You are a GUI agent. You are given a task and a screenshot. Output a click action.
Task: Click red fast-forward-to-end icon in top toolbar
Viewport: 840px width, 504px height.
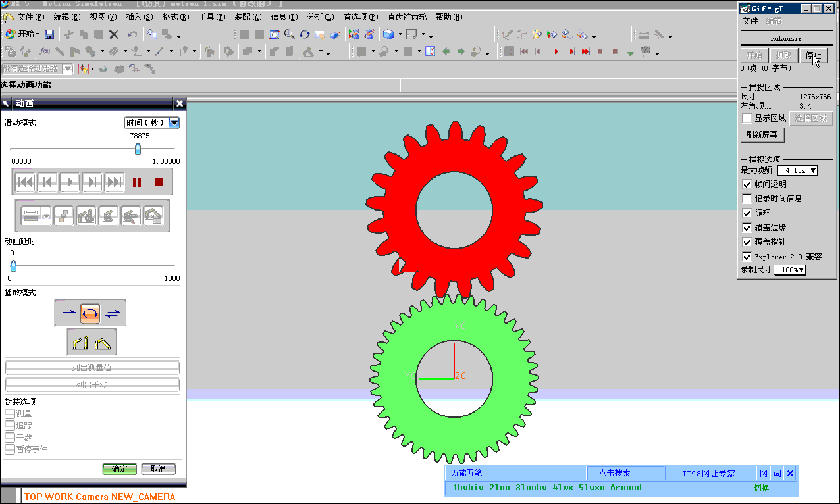(x=585, y=51)
